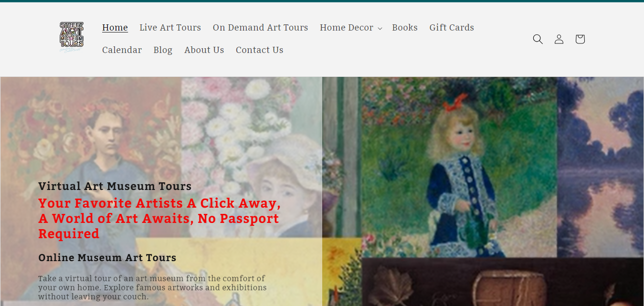
Task: Open the About Us page
Action: click(204, 50)
